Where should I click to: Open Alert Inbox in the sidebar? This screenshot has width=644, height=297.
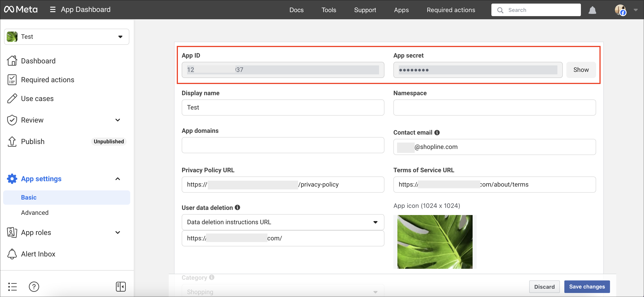pyautogui.click(x=38, y=254)
